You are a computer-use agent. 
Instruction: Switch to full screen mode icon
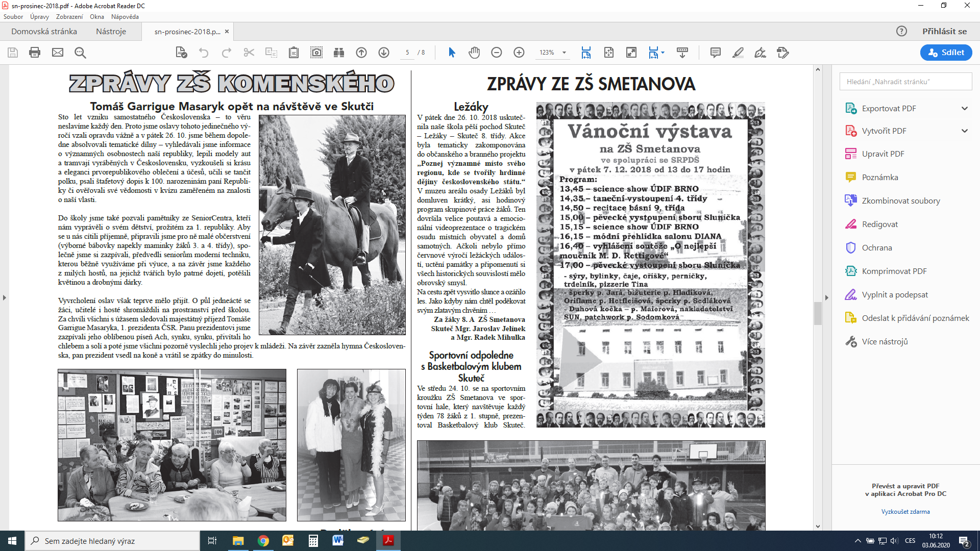click(x=631, y=53)
